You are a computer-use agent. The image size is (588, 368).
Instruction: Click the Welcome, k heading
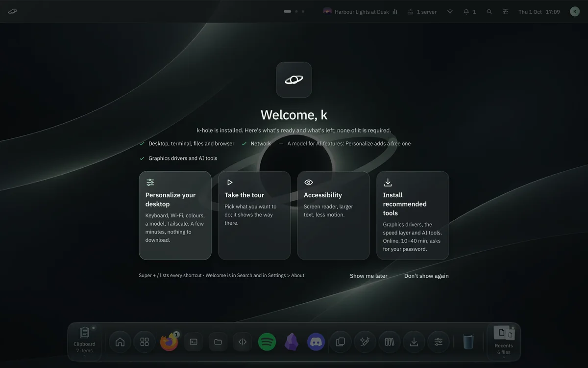coord(294,115)
